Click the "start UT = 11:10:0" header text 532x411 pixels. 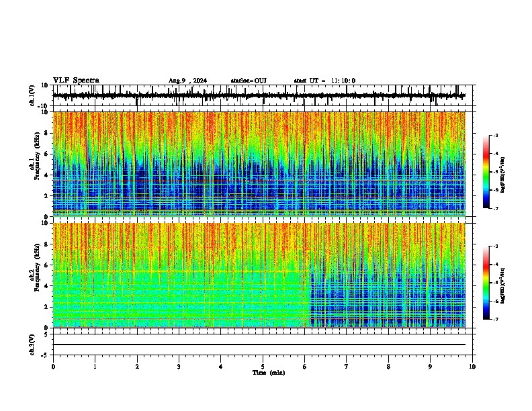coord(324,81)
